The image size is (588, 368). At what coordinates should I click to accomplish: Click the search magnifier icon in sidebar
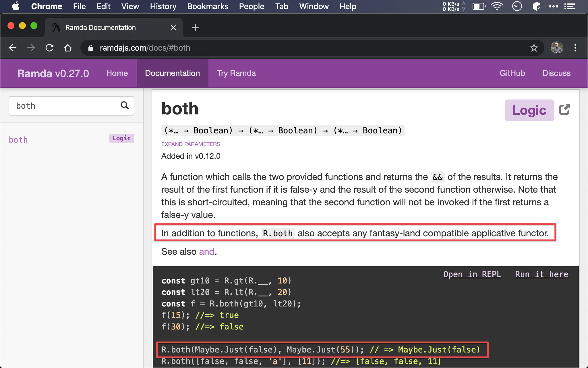pos(124,106)
